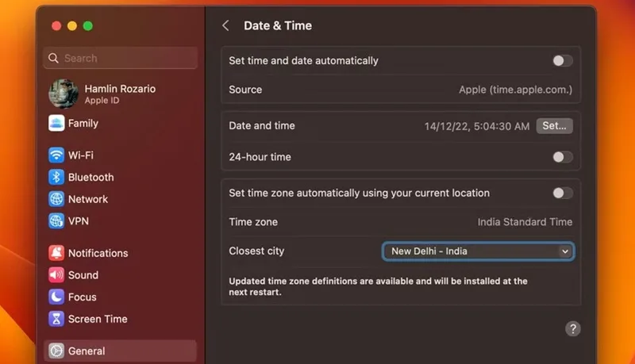Select Screen Time label in sidebar
This screenshot has width=635, height=364.
pos(98,319)
